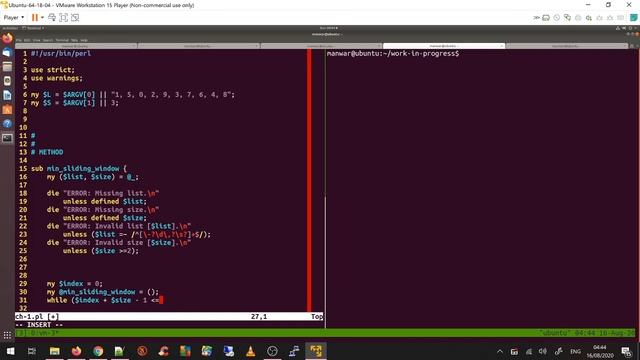Click the sound card device icon

589,18
